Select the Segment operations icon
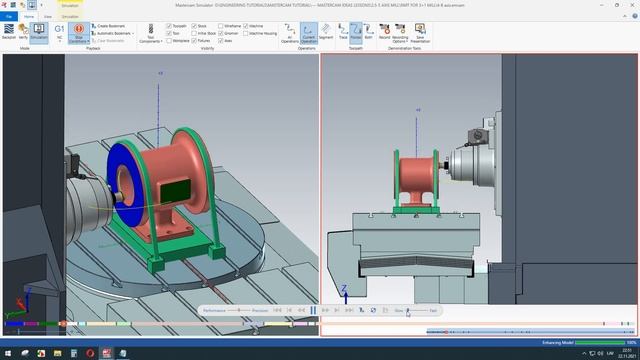640x360 pixels. [x=326, y=32]
